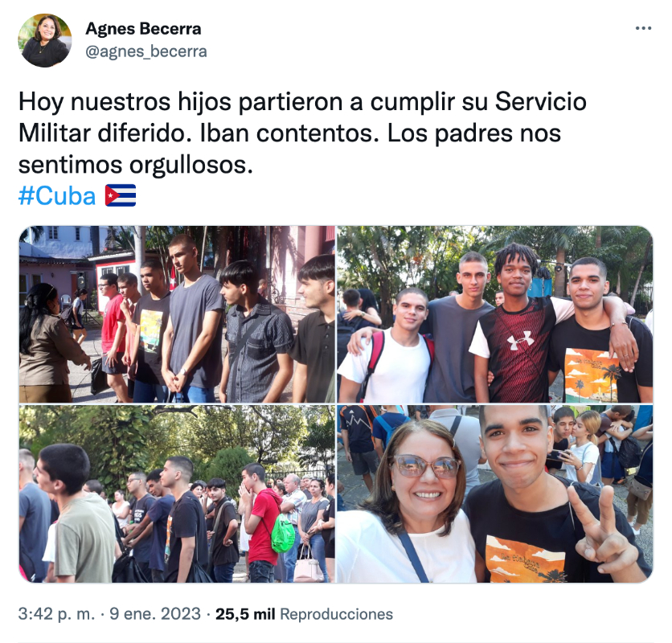Open bottom-left photo of crowd under trees
672x643 pixels.
pos(177,494)
